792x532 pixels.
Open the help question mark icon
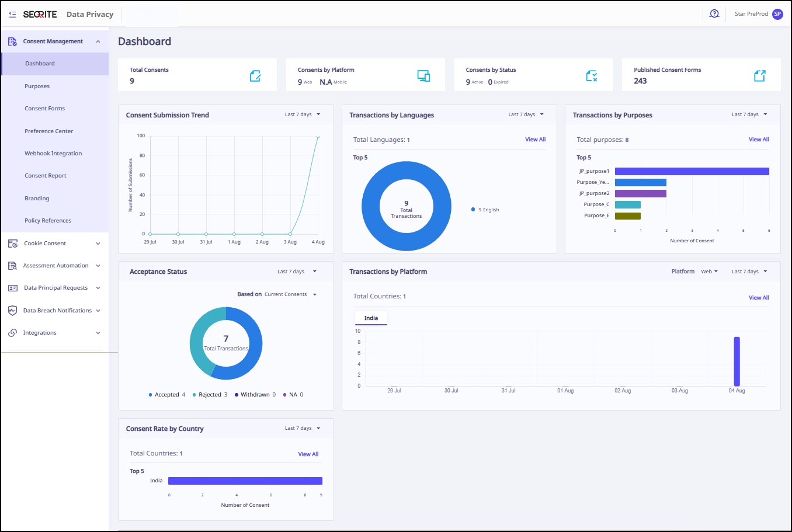click(714, 13)
